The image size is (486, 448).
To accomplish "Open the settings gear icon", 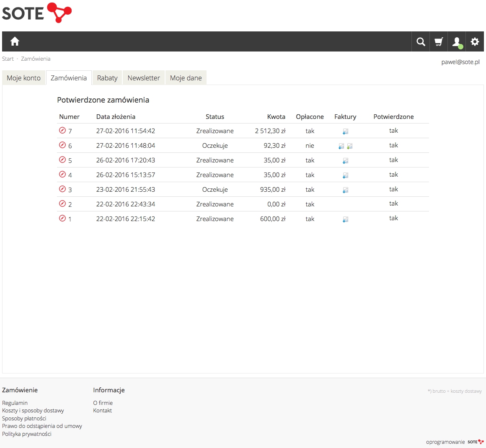I will [x=475, y=41].
